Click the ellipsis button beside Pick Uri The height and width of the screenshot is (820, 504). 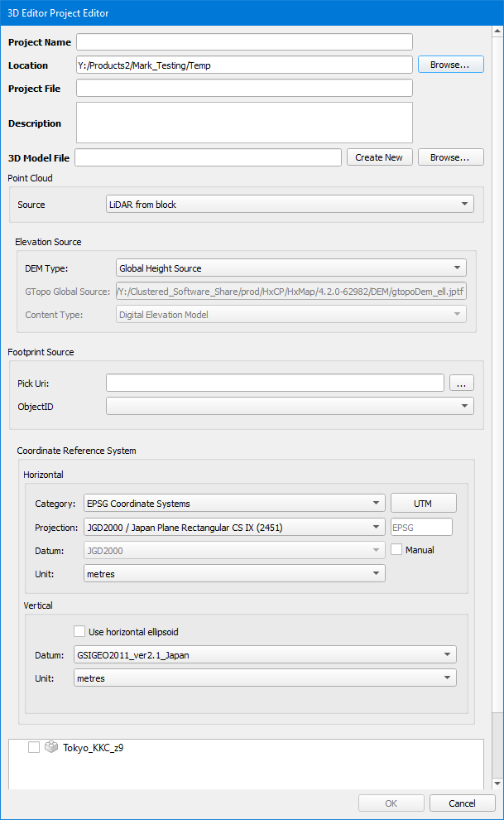coord(462,383)
